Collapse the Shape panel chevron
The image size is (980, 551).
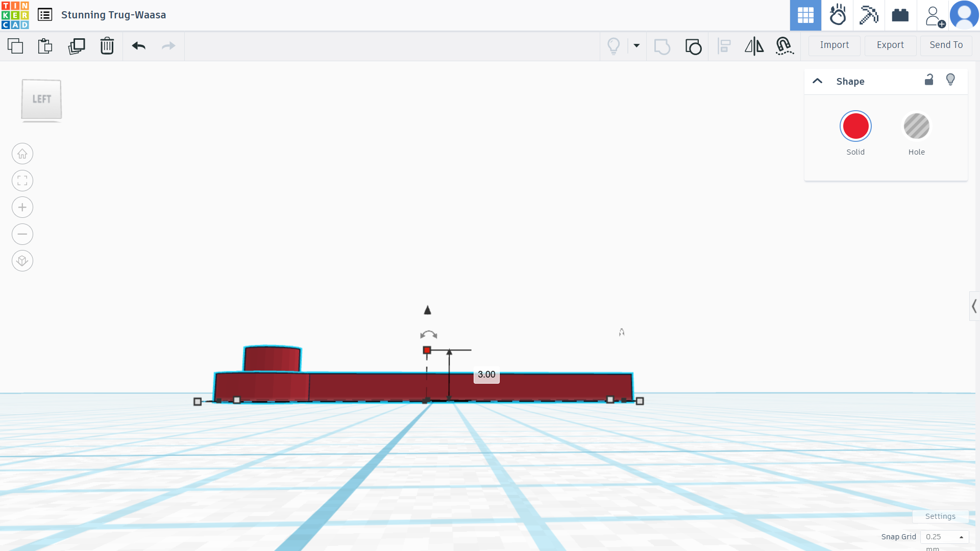818,81
